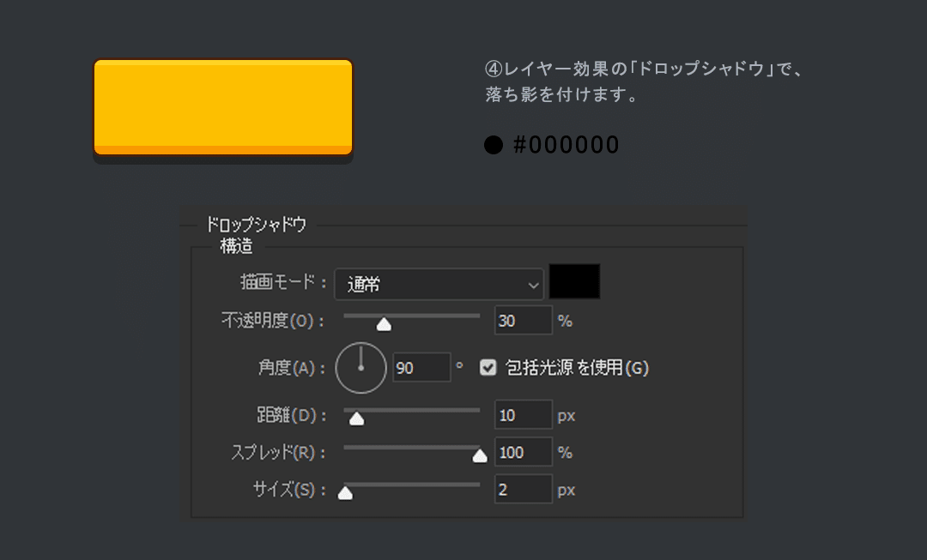The width and height of the screenshot is (927, 560).
Task: Click the needle inside the angle wheel
Action: point(360,358)
